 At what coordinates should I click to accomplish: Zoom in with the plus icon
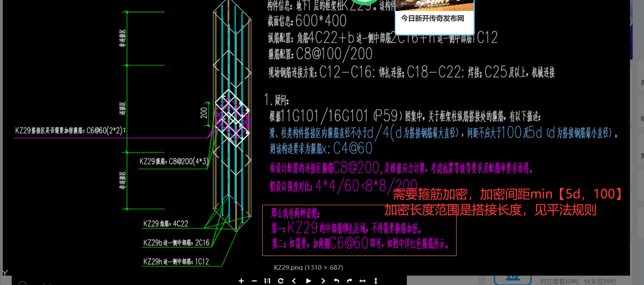[x=241, y=281]
